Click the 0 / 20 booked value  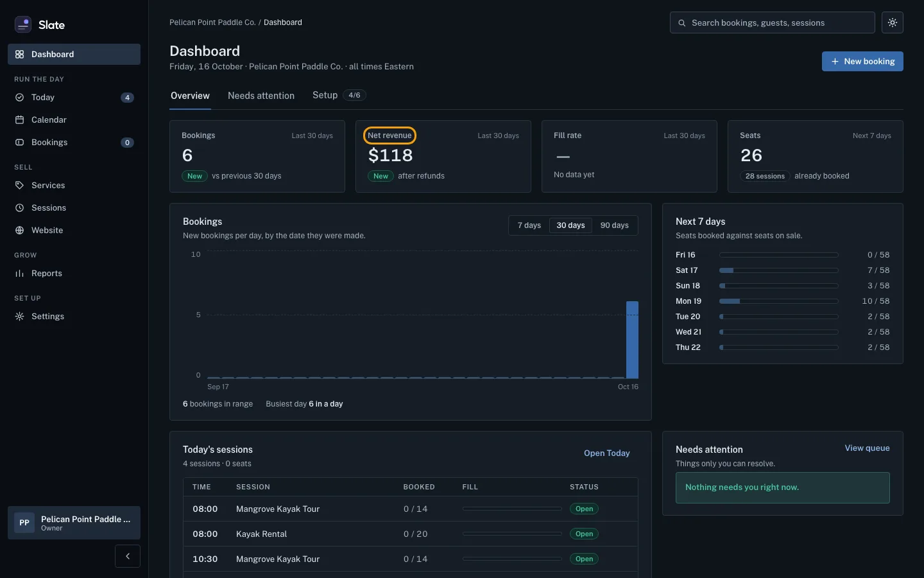tap(415, 534)
